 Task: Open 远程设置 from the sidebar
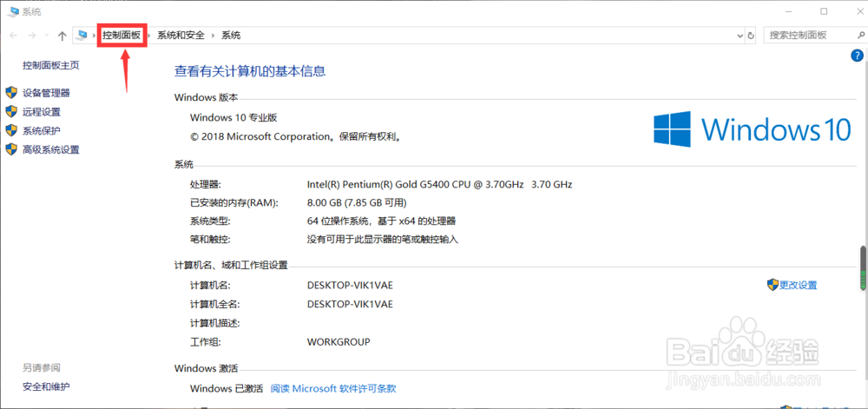[x=42, y=112]
